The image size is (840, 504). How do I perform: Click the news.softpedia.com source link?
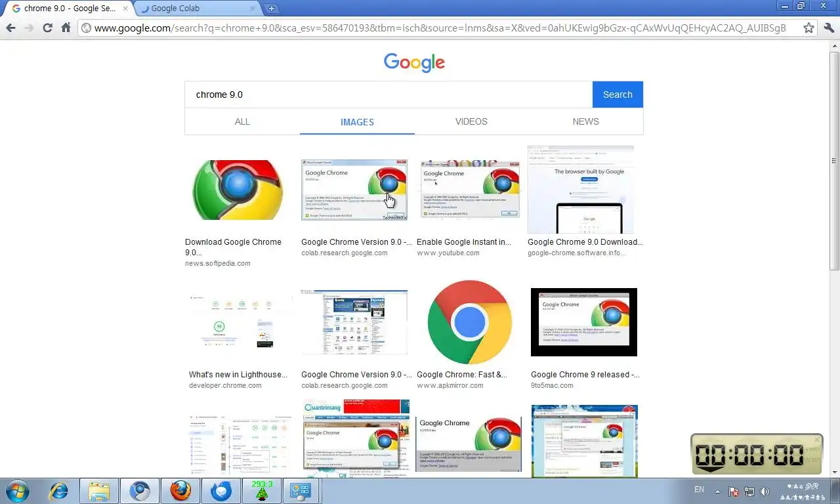[218, 263]
